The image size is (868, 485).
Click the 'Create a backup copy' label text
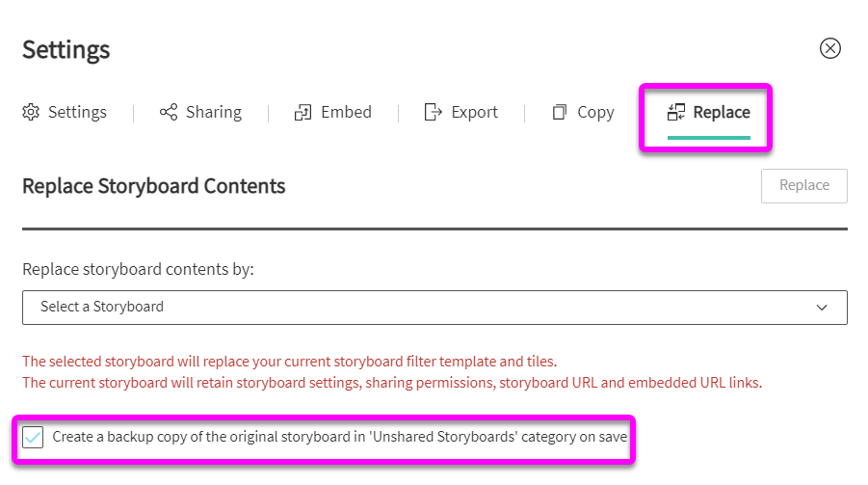click(x=339, y=438)
